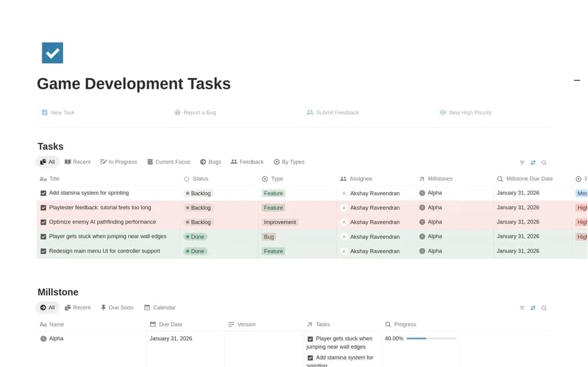Click the Status column header
588x367 pixels.
[x=196, y=179]
